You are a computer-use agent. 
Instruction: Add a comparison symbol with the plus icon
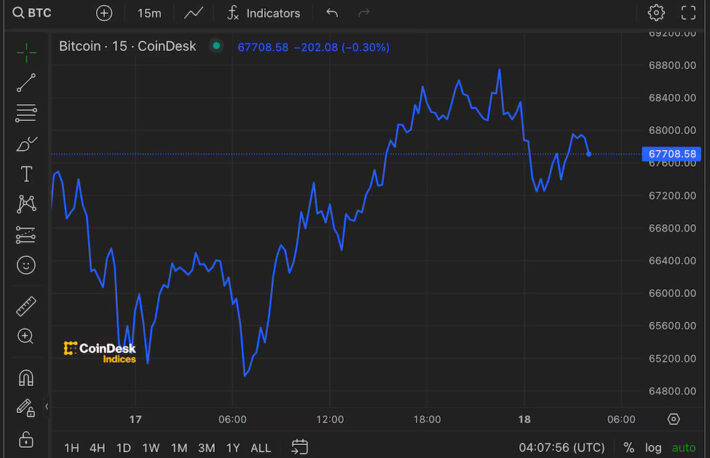[104, 13]
